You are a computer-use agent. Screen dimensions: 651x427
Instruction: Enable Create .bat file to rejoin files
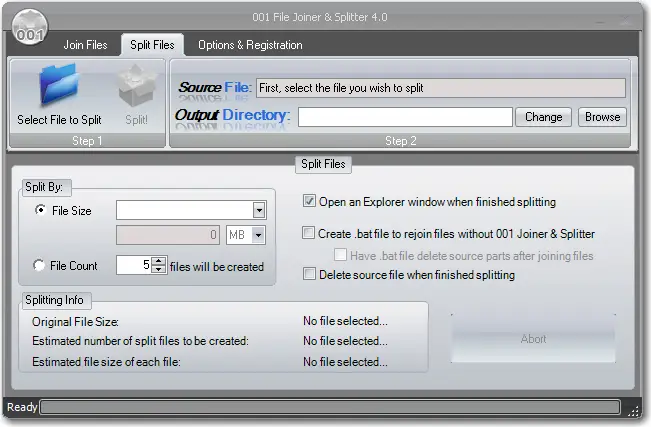point(308,233)
